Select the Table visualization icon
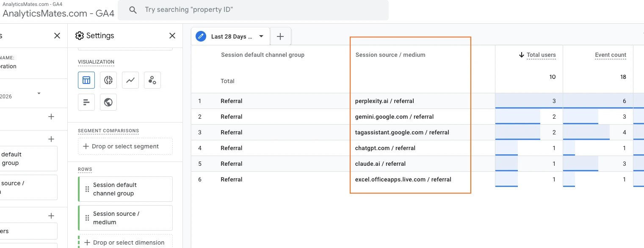The image size is (644, 248). (86, 80)
